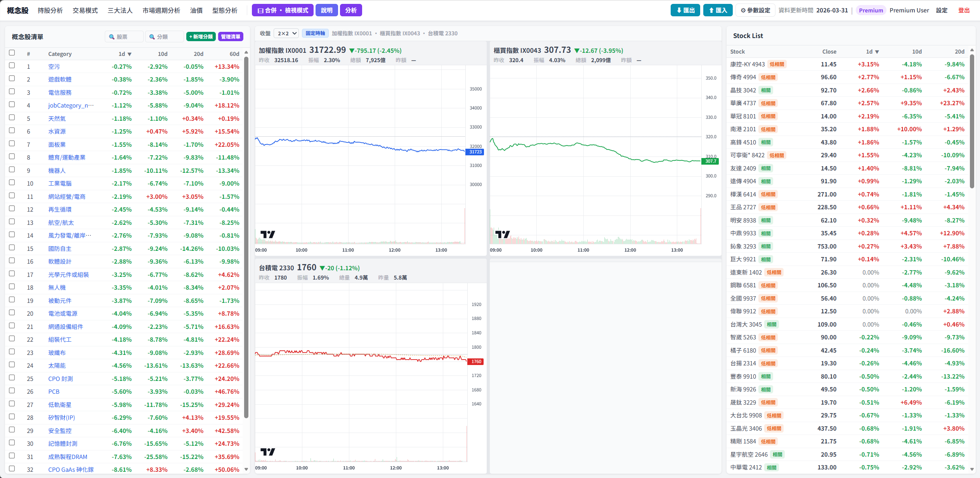Sort categories by the 20d column
980x478 pixels.
click(x=198, y=54)
